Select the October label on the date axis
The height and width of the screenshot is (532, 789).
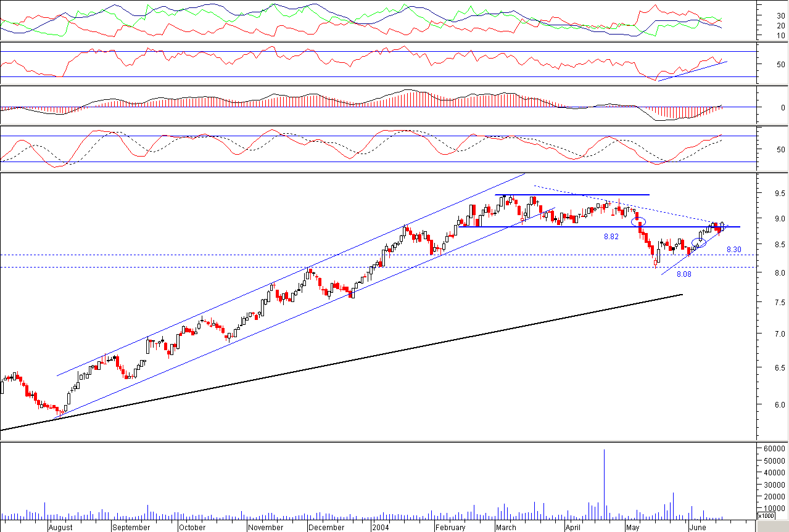tap(191, 528)
